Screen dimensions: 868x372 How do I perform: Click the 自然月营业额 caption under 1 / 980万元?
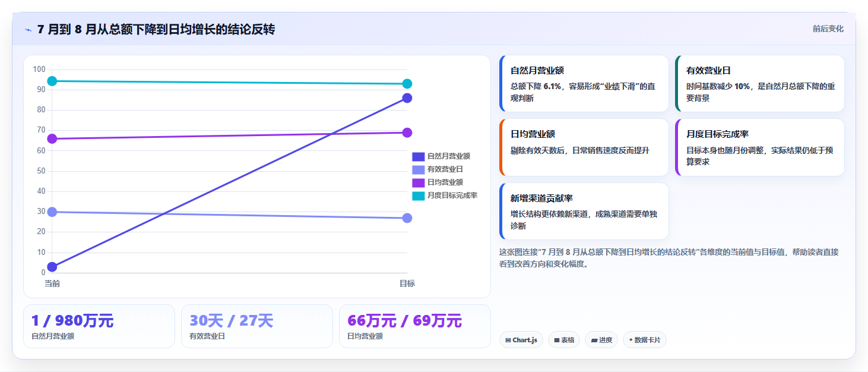point(53,336)
